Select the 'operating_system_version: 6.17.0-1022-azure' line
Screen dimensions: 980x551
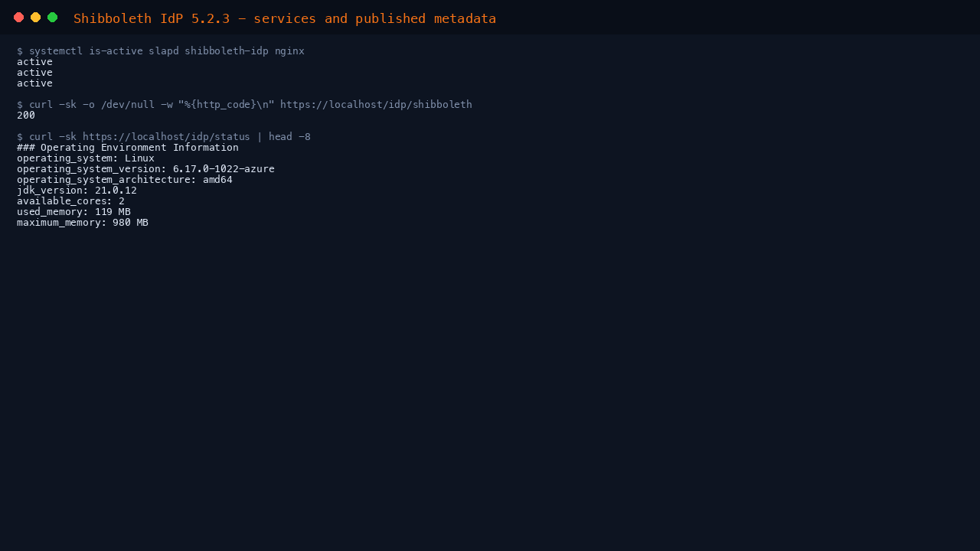pyautogui.click(x=145, y=169)
